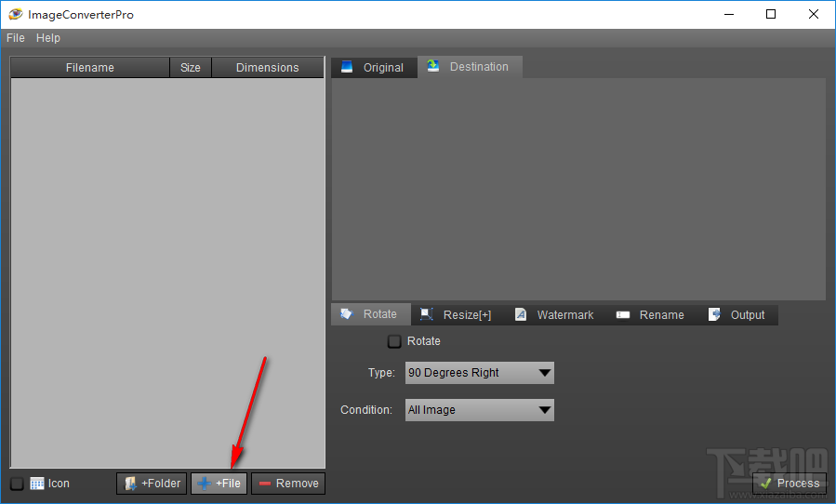836x504 pixels.
Task: Click the Resize[+] tab icon
Action: (427, 314)
